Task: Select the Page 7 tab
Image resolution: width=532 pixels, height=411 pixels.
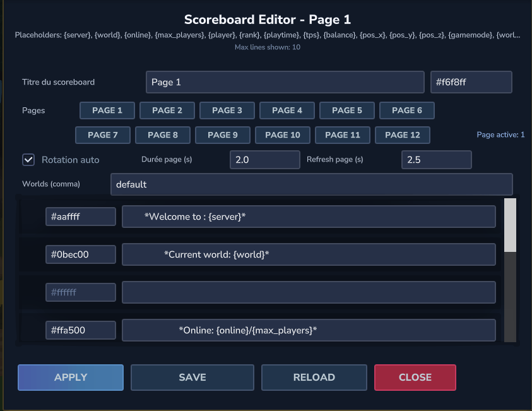Action: pos(103,135)
